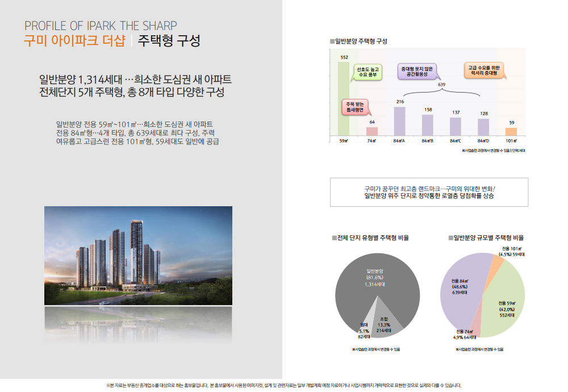The image size is (568, 392).
Task: Click the bar chart footnote about 사업승인 과정
Action: pos(493,151)
